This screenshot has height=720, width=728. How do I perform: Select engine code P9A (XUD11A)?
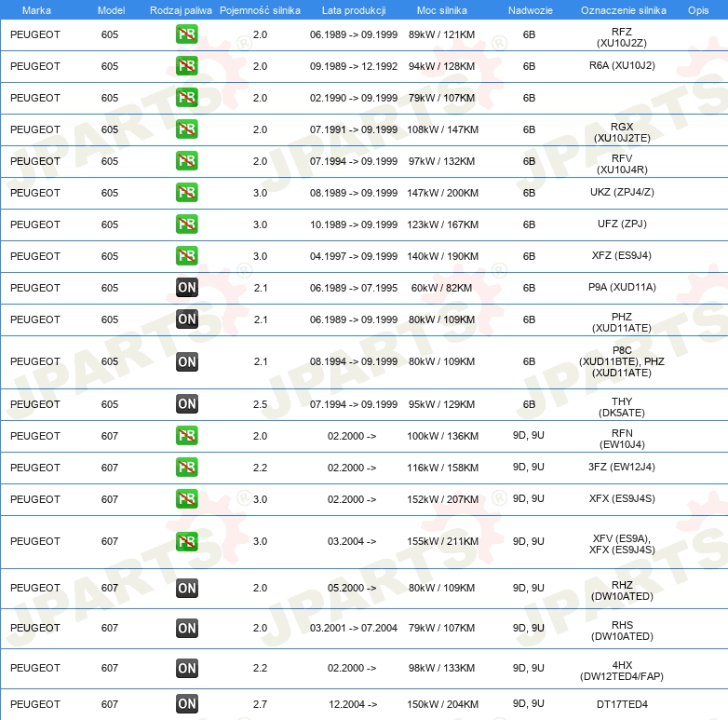(x=622, y=287)
